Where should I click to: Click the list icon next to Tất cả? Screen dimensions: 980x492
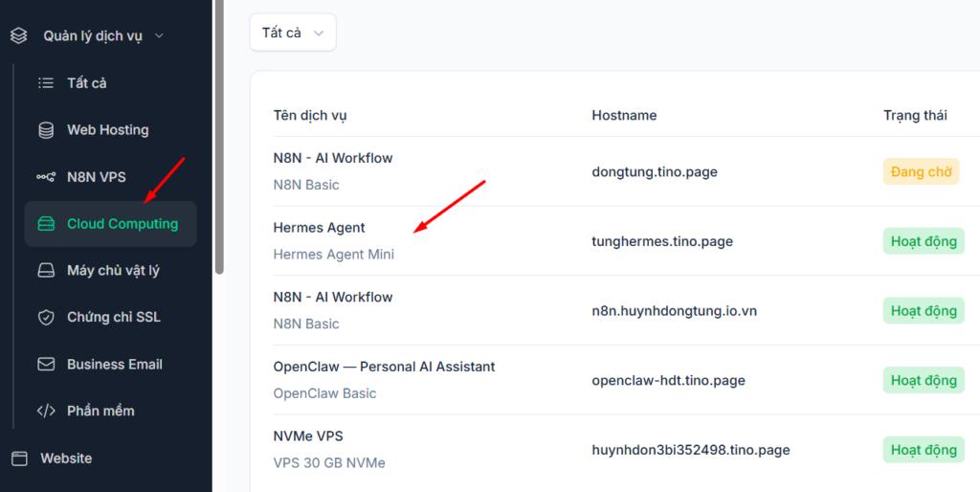click(46, 82)
